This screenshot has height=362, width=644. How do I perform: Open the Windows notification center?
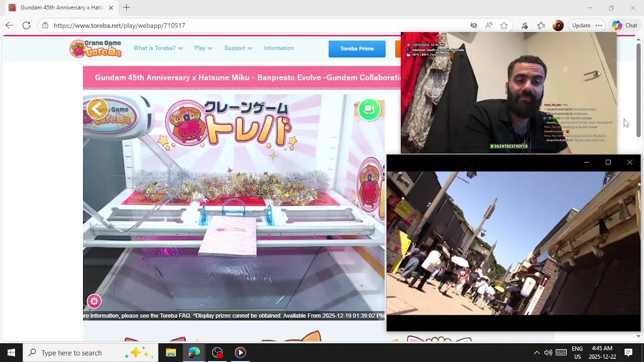628,352
